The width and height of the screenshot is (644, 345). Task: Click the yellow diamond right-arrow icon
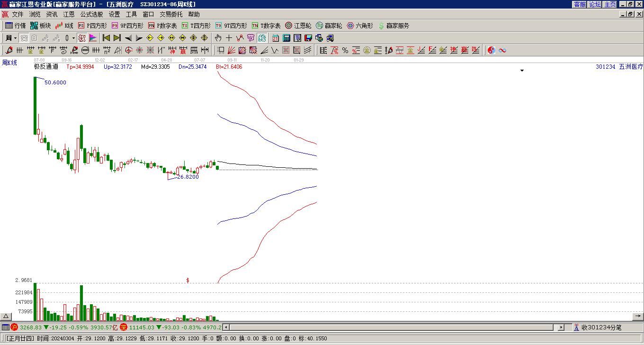161,38
